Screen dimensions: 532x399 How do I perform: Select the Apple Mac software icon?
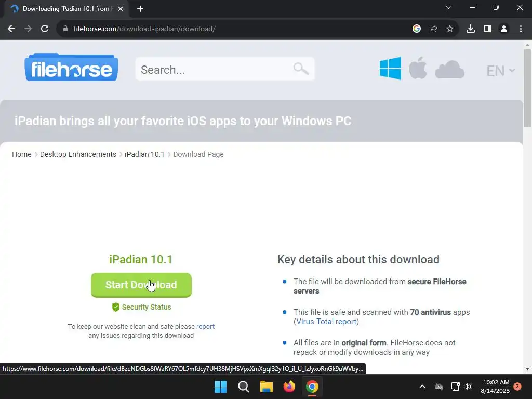[x=418, y=68]
